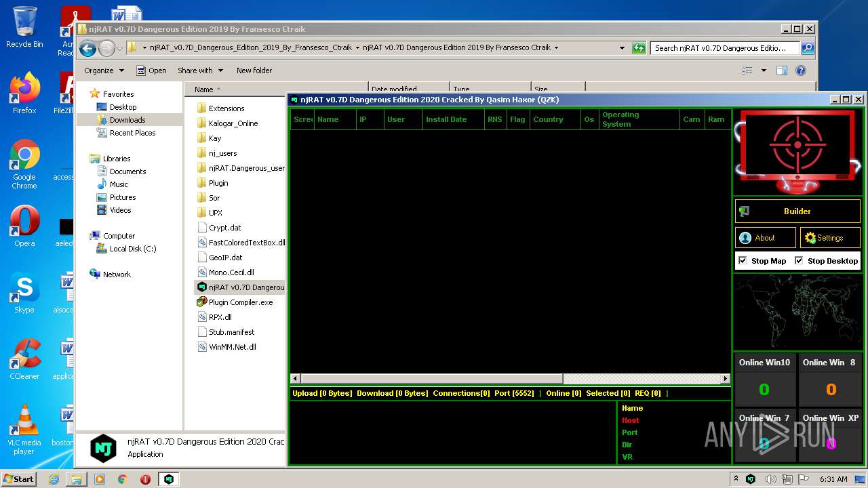The image size is (868, 488).
Task: Sort by the User column header
Action: [403, 119]
